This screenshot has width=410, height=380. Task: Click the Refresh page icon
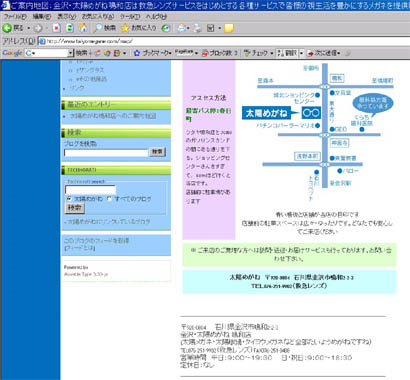[x=69, y=28]
